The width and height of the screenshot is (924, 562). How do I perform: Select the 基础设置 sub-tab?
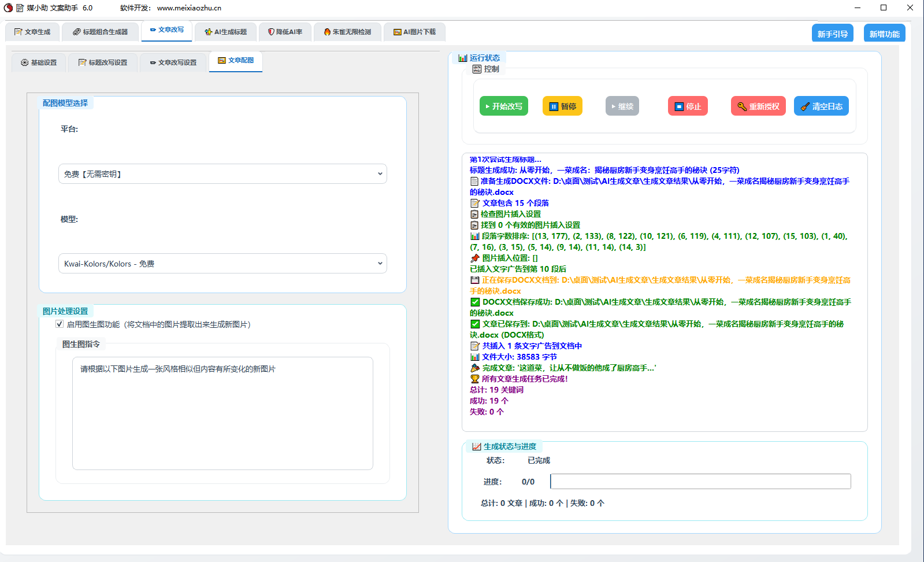click(39, 62)
